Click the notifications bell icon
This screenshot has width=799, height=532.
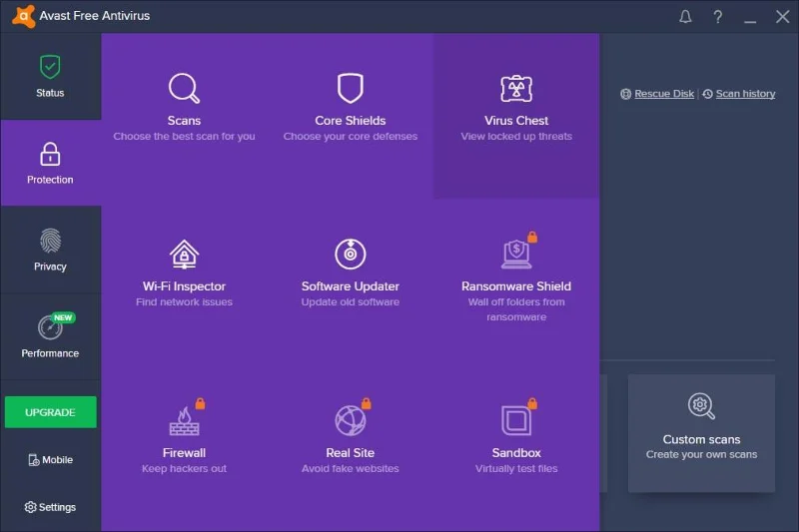(x=685, y=17)
